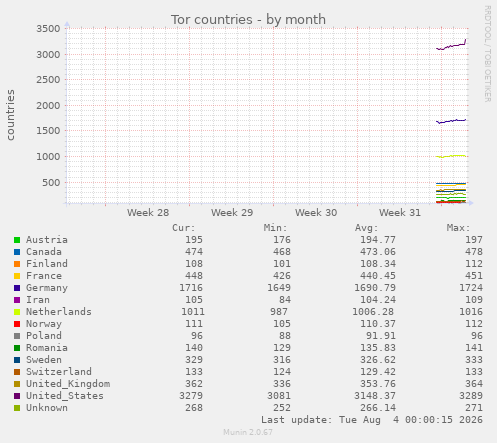The height and width of the screenshot is (443, 497).
Task: Select the Sweden legend label
Action: [44, 360]
